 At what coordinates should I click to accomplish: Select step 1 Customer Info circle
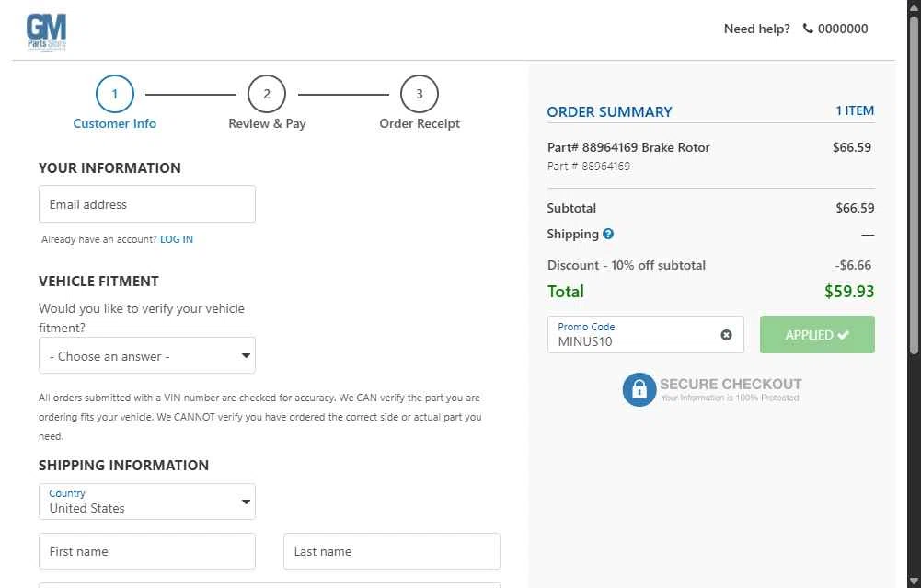click(114, 94)
